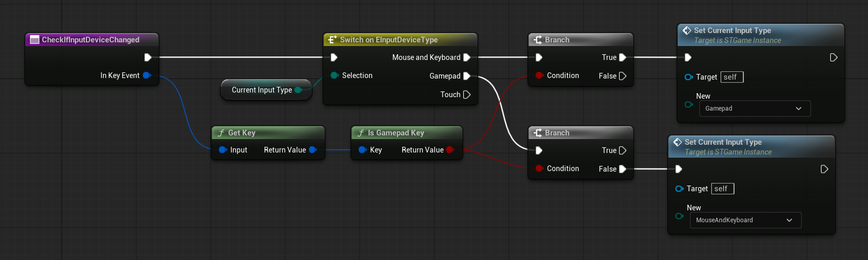
Task: Click the CheckIfInputDeviceChanged execution output pin
Action: tap(148, 57)
